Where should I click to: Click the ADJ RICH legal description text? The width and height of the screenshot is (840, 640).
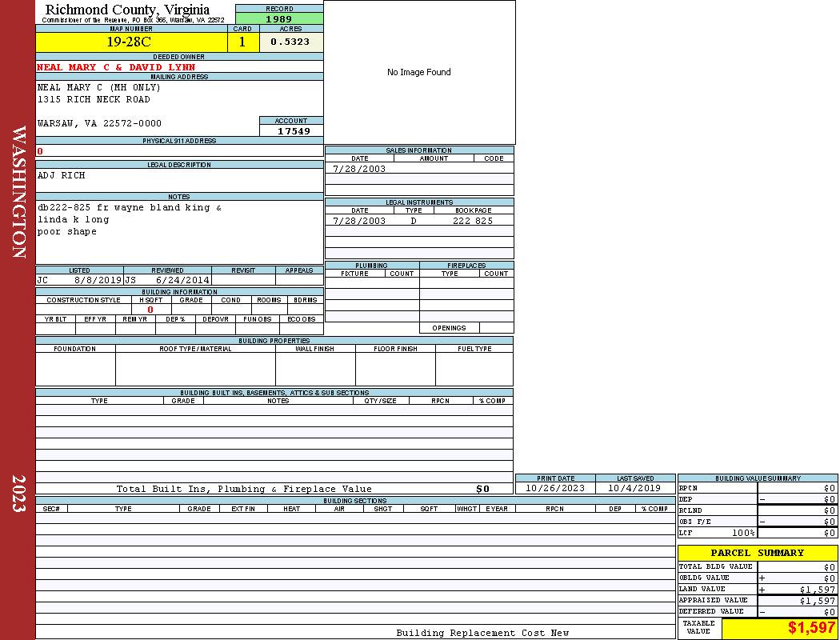(62, 175)
